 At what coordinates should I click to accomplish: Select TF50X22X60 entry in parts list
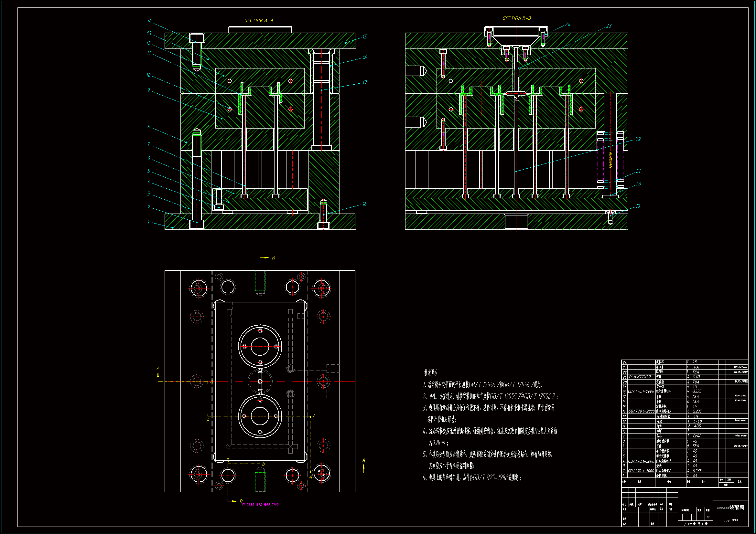640,376
